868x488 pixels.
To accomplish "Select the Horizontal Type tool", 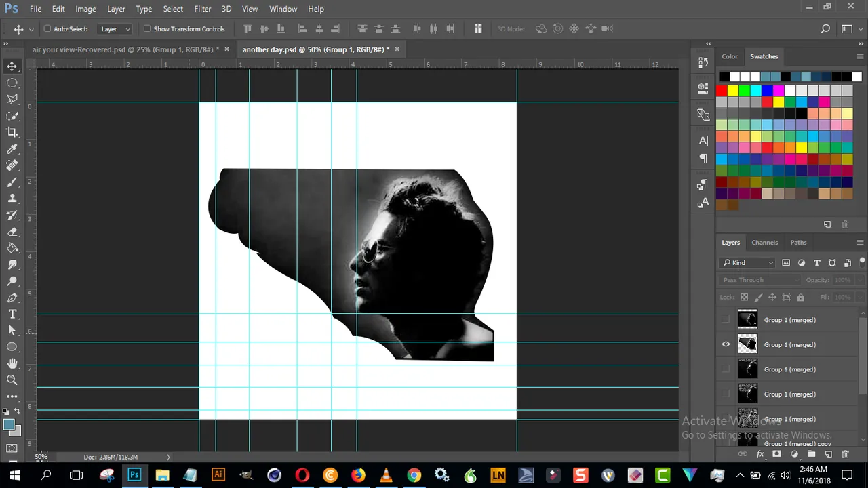I will (x=12, y=314).
